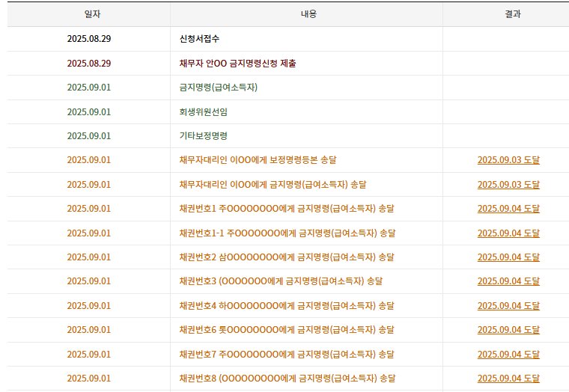Click the 2025.09.01 date in 채권번호8 row
This screenshot has height=392, width=569.
click(x=89, y=379)
